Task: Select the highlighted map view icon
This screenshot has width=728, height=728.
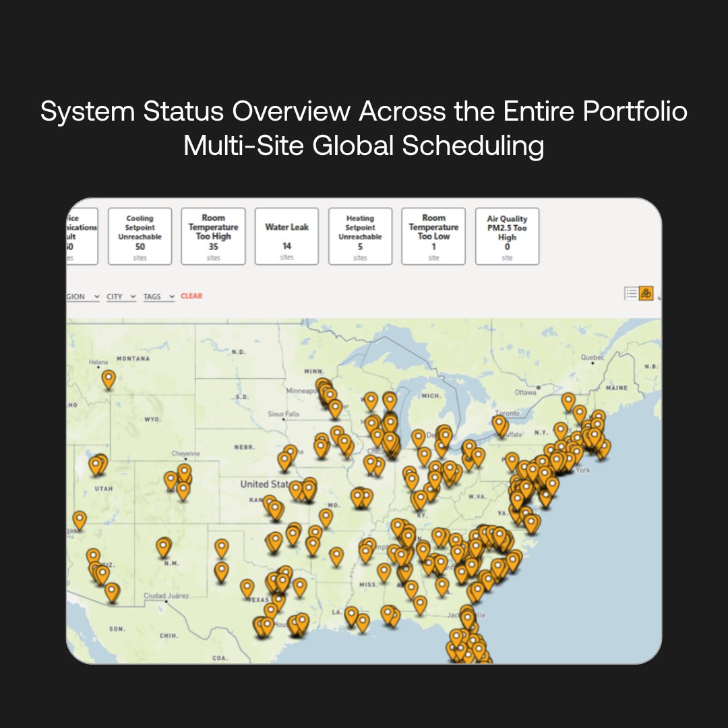Action: (646, 293)
